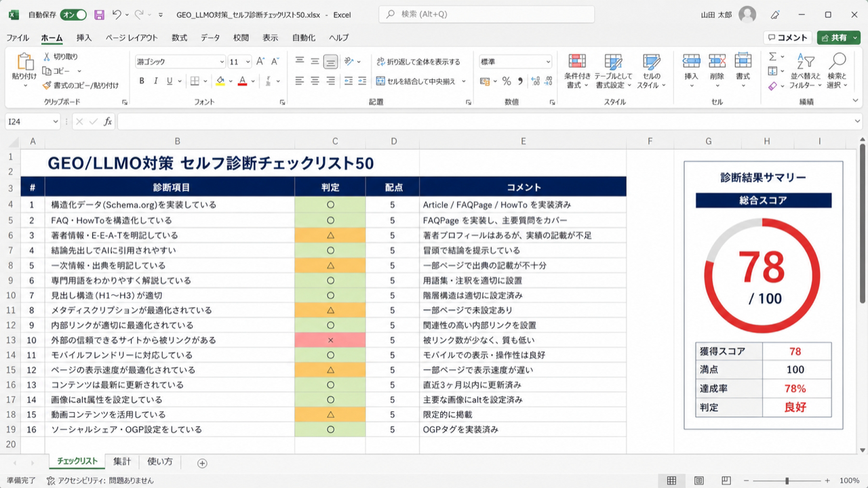
Task: Toggle Bold formatting
Action: (142, 81)
